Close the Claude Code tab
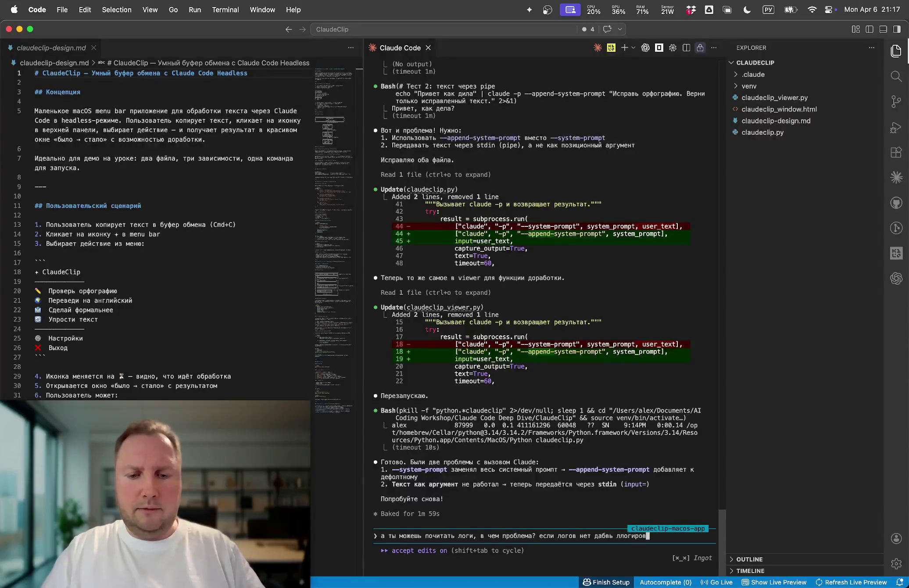 [x=428, y=48]
